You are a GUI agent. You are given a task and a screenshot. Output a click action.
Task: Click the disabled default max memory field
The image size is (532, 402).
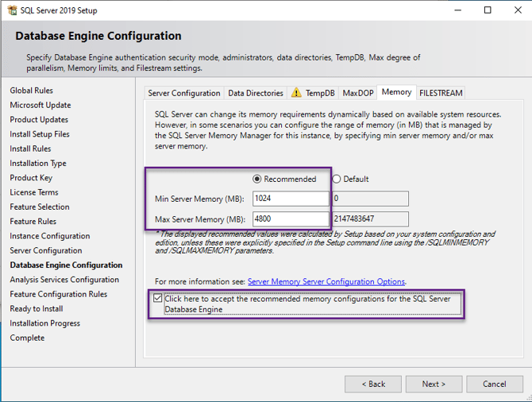370,218
